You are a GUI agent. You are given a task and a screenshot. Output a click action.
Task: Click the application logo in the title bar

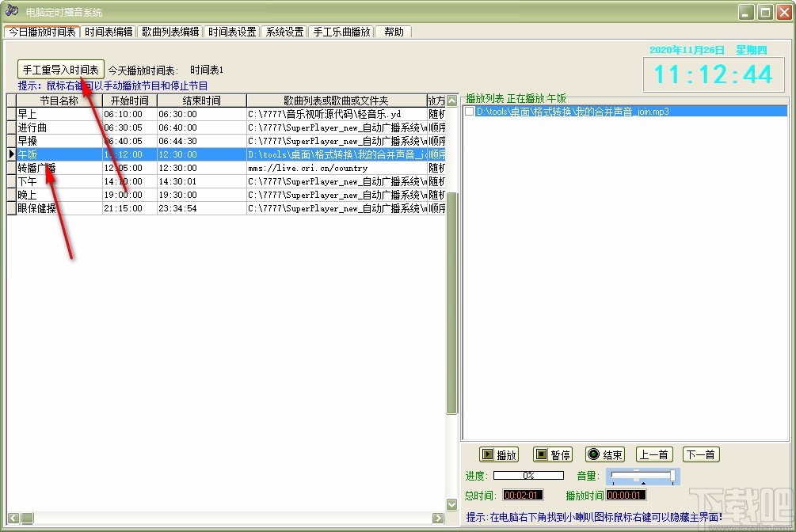click(10, 11)
